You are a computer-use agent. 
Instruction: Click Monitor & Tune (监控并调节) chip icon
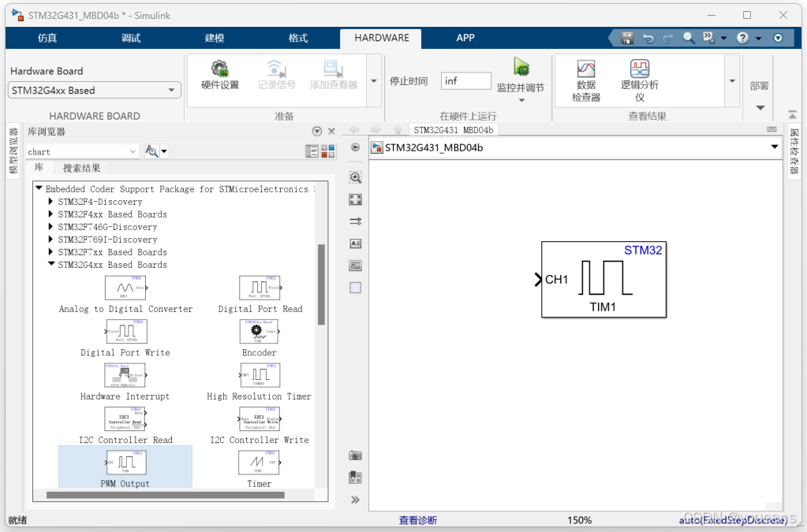click(521, 67)
